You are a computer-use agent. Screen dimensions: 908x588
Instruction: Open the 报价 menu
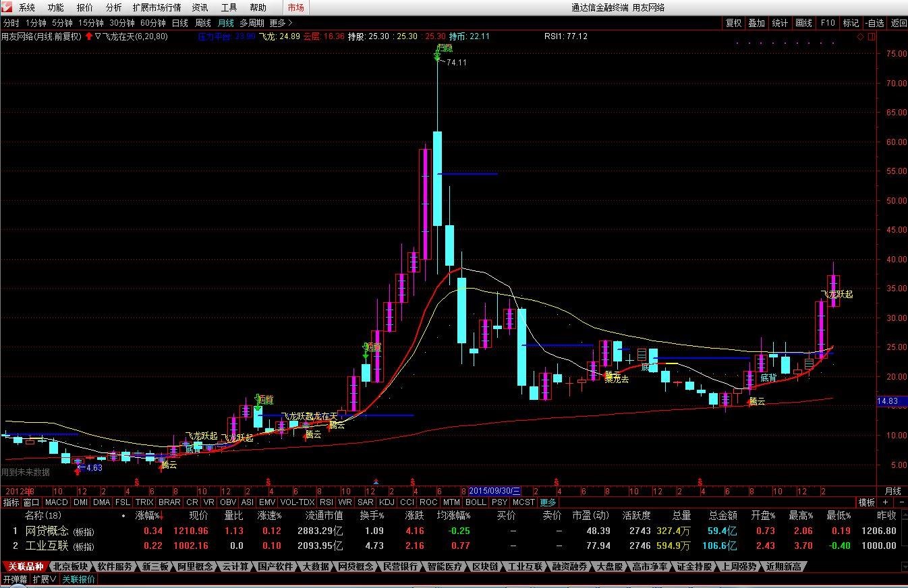tap(85, 7)
